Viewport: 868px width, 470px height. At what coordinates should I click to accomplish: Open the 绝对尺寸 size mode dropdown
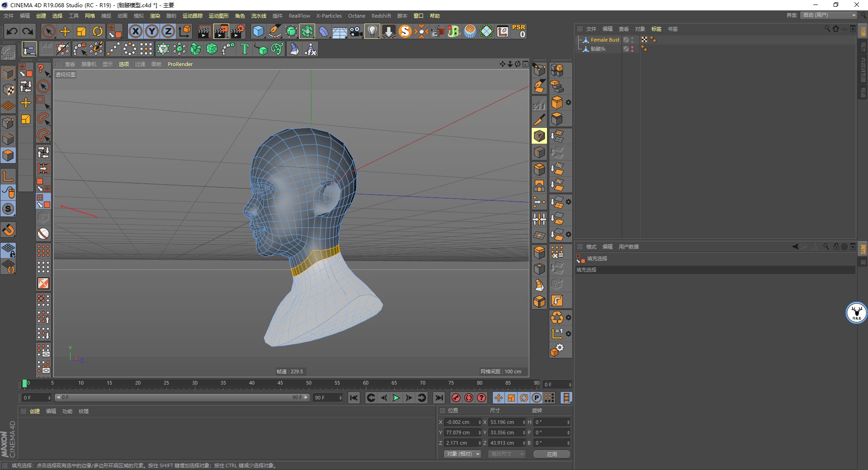(x=506, y=454)
